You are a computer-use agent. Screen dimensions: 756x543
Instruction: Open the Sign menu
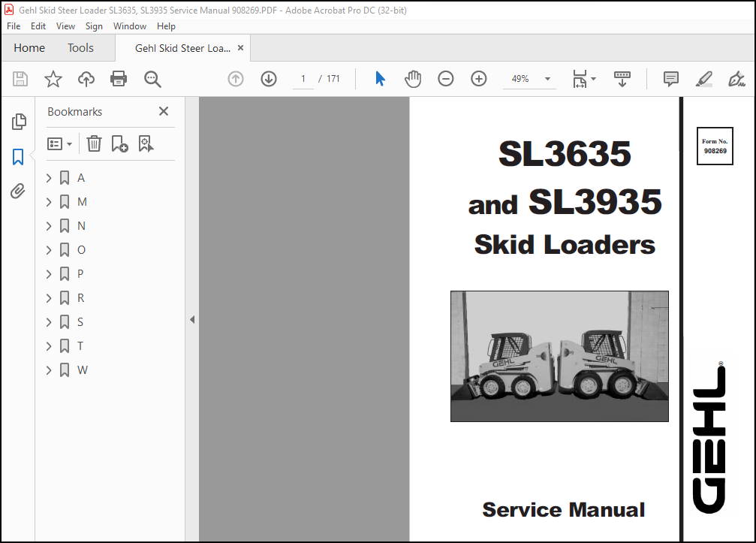pyautogui.click(x=94, y=26)
